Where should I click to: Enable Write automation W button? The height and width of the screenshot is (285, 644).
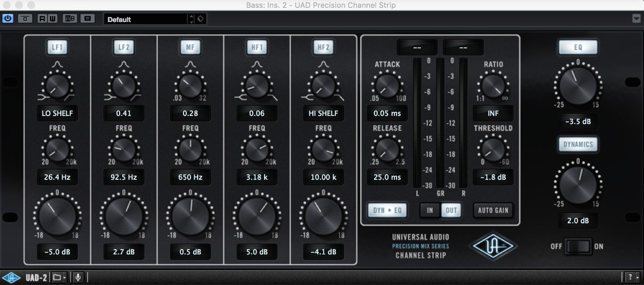pyautogui.click(x=53, y=19)
